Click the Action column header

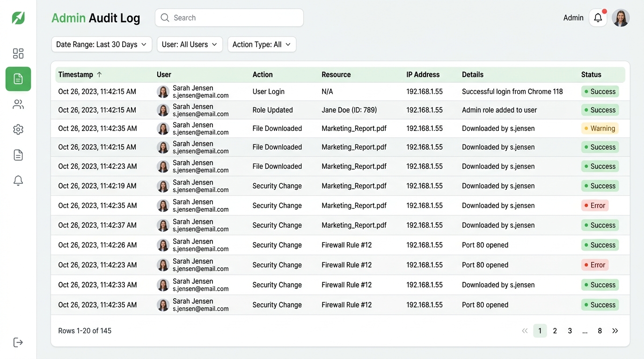(x=263, y=74)
